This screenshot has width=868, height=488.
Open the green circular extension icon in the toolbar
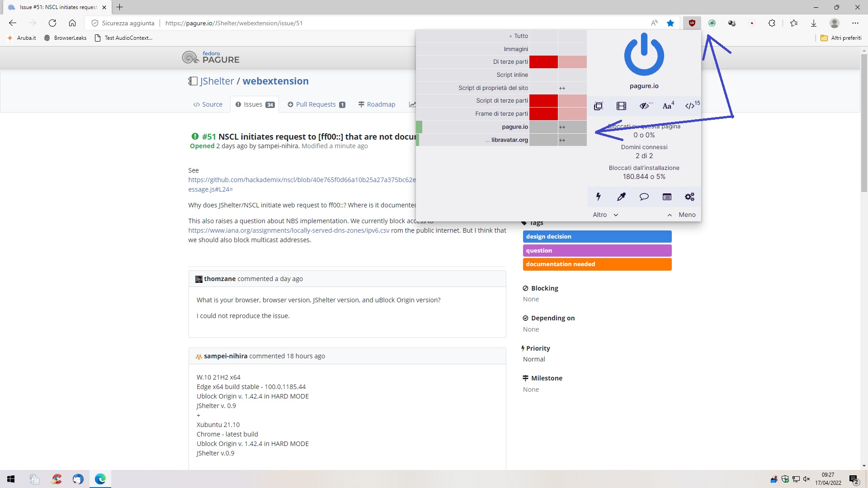(712, 23)
